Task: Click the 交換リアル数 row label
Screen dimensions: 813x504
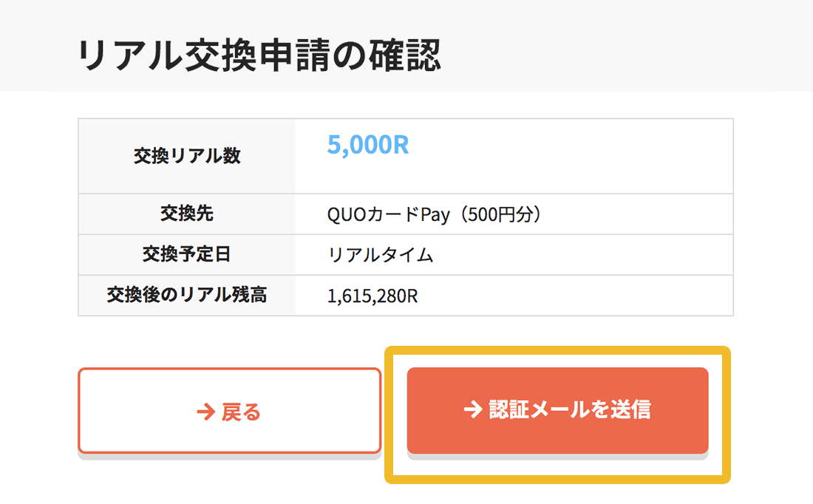Action: pyautogui.click(x=187, y=155)
